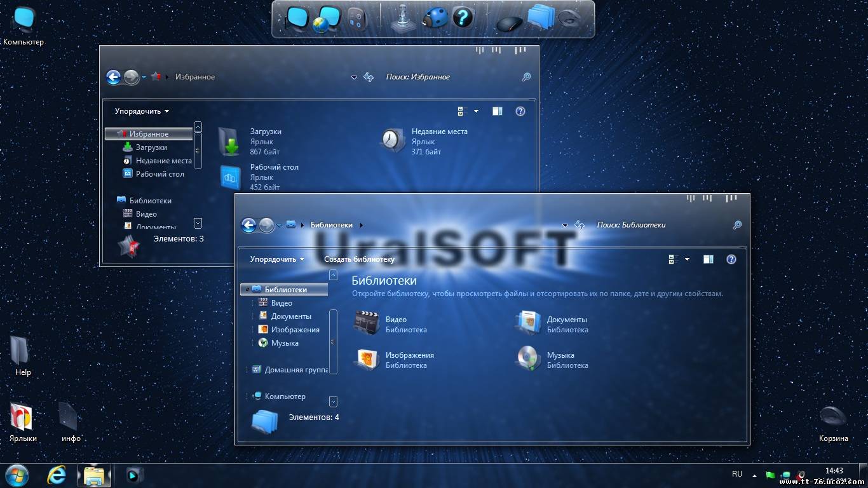Click the mouse icon in the dock
The image size is (868, 488).
click(508, 23)
